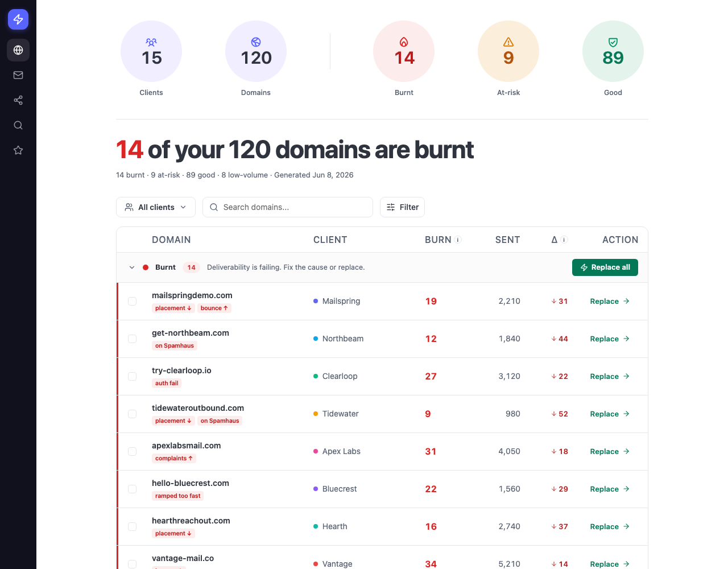Click the arrow icon on mailspringdemo.com Replace
This screenshot has height=569, width=728.
[x=626, y=301]
